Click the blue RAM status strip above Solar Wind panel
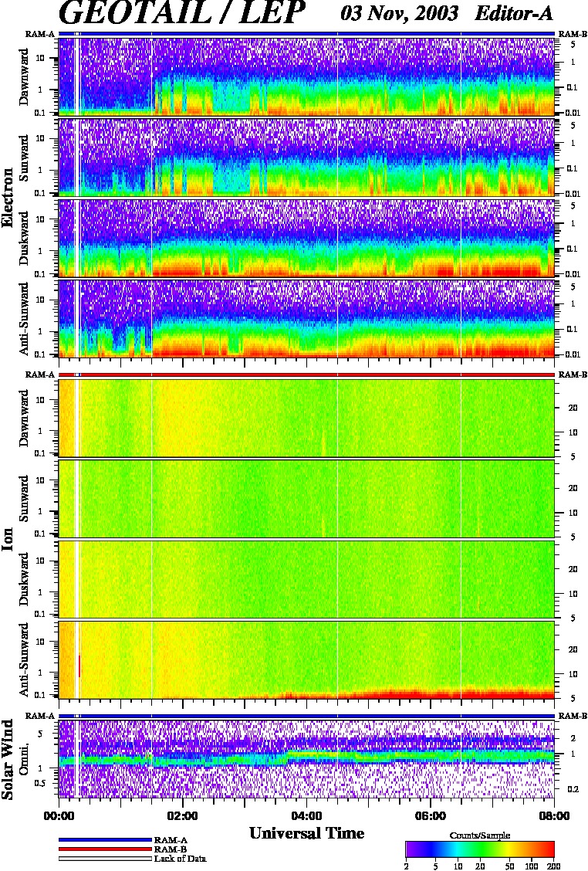The height and width of the screenshot is (871, 588). tap(306, 716)
